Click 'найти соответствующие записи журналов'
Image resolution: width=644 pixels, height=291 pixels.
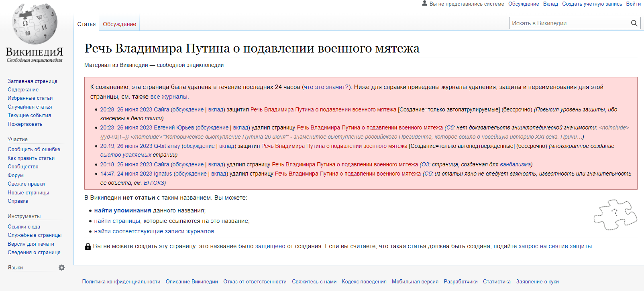pos(155,231)
